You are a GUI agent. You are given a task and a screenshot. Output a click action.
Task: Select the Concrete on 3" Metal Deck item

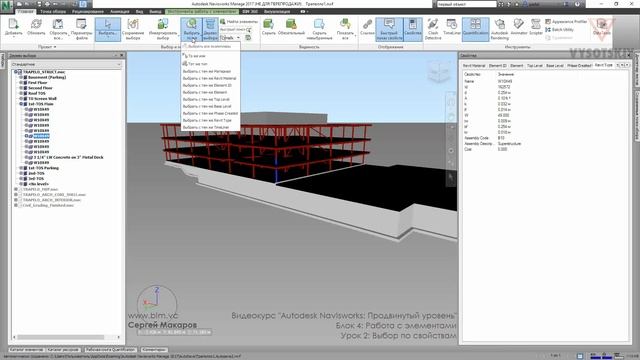(68, 157)
